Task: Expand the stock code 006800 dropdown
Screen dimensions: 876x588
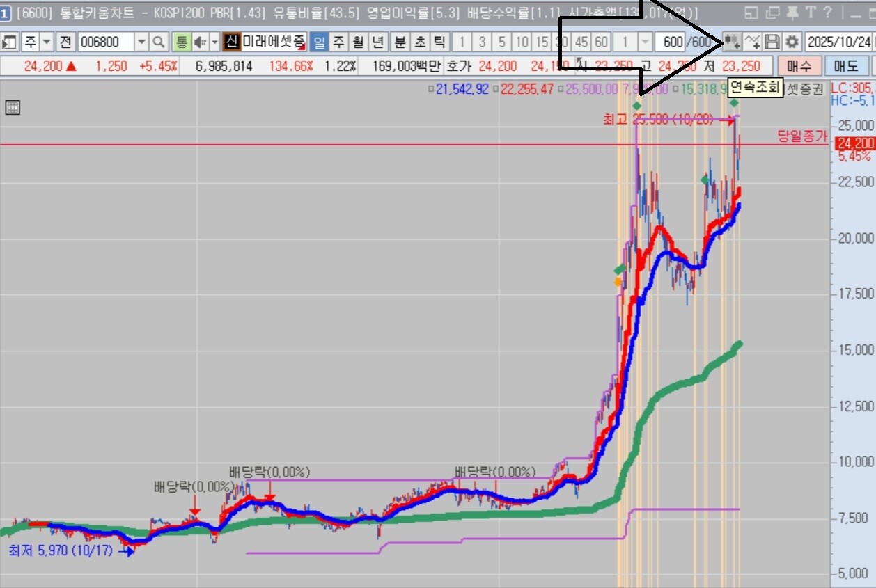Action: click(141, 42)
